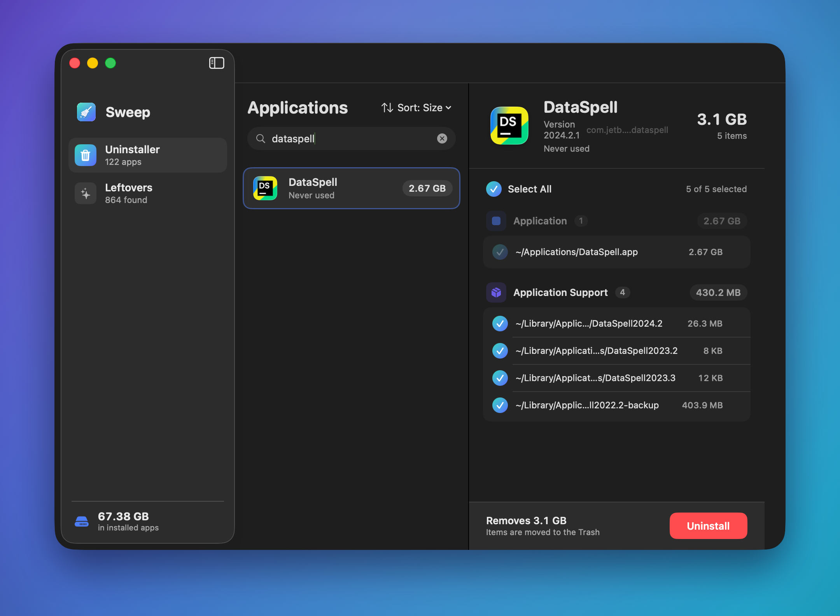The height and width of the screenshot is (616, 840).
Task: Uncheck the DataSpell2023.3 folder item
Action: tap(500, 378)
